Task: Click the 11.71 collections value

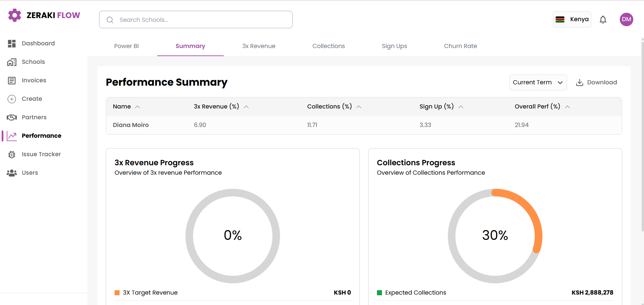Action: [312, 125]
